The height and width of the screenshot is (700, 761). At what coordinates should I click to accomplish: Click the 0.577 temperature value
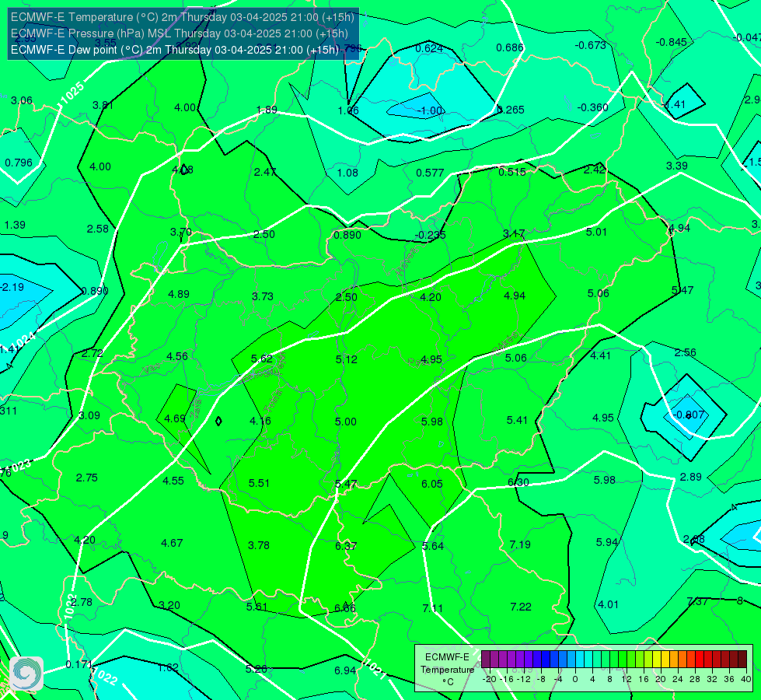pos(430,173)
